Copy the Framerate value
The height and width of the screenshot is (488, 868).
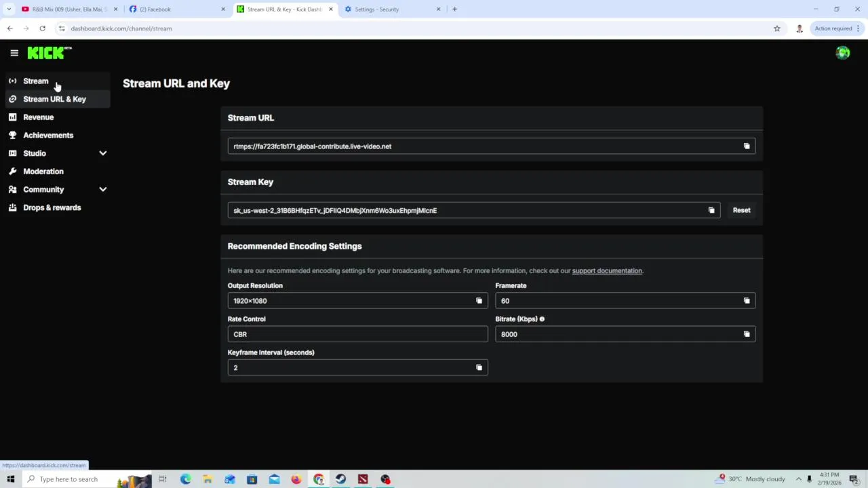pyautogui.click(x=747, y=301)
